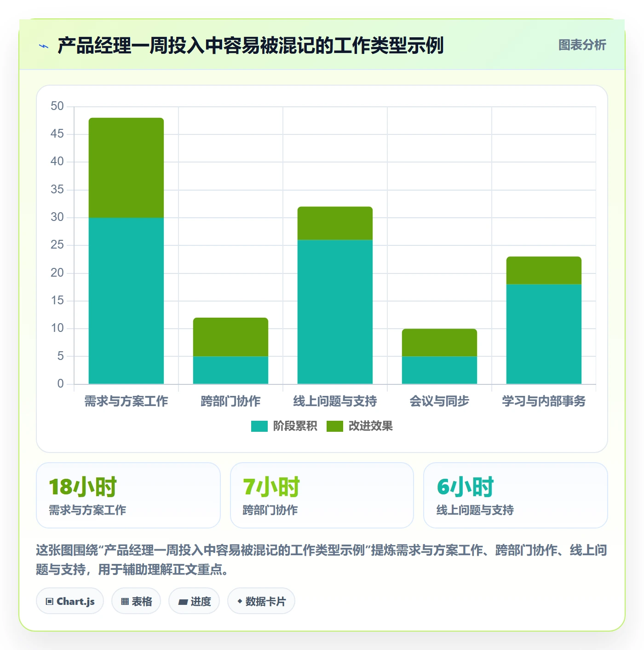The image size is (644, 650).
Task: Click the diamond icon in the 数据卡片 chip
Action: click(240, 601)
